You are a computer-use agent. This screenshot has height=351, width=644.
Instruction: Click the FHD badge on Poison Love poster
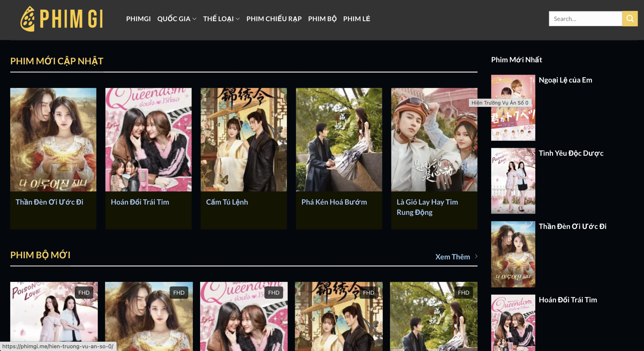tap(84, 293)
